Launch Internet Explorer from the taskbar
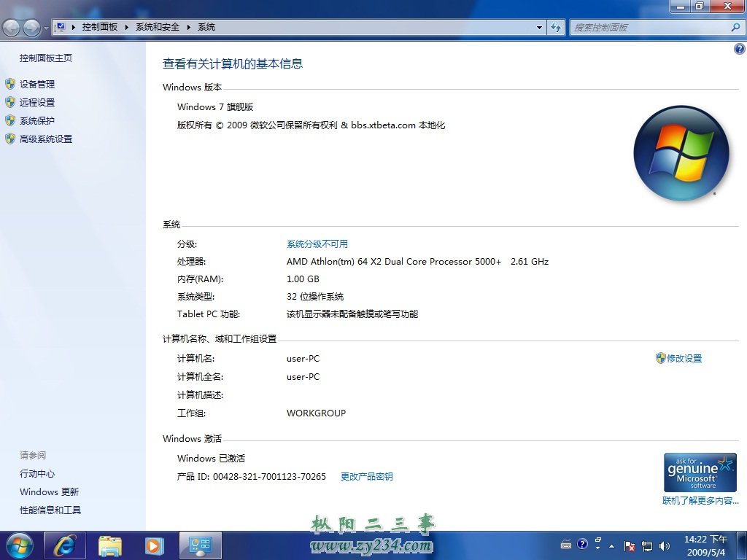The width and height of the screenshot is (747, 560). 65,545
